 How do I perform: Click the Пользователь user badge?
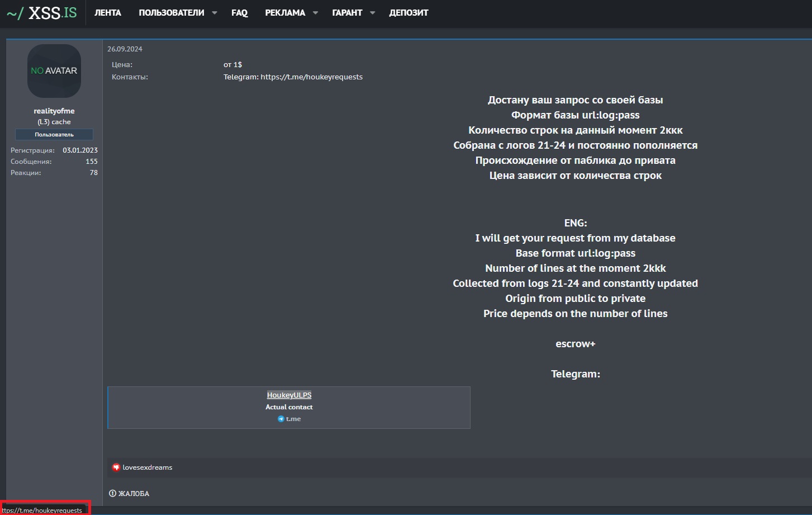54,135
